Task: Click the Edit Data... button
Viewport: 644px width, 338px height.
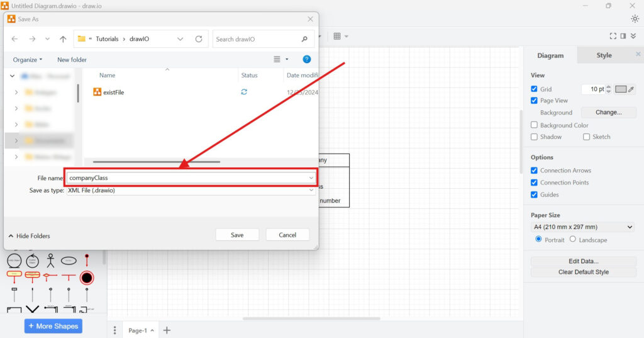Action: click(583, 261)
